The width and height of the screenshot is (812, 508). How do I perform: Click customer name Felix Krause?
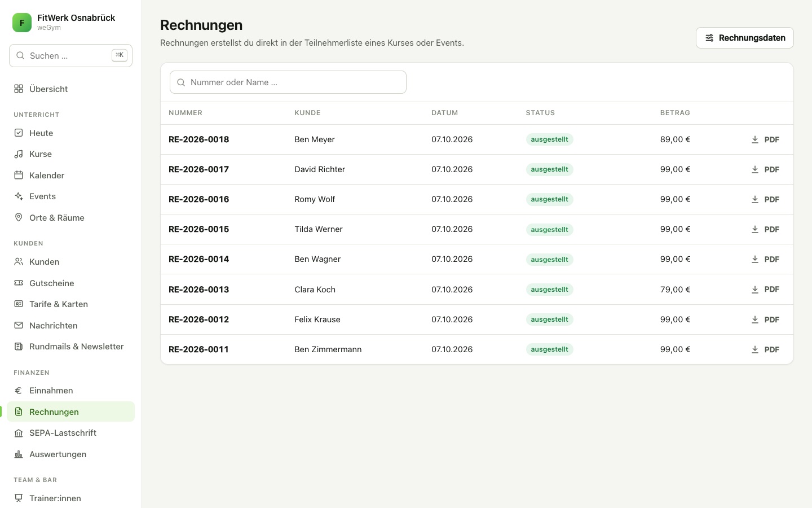[317, 319]
